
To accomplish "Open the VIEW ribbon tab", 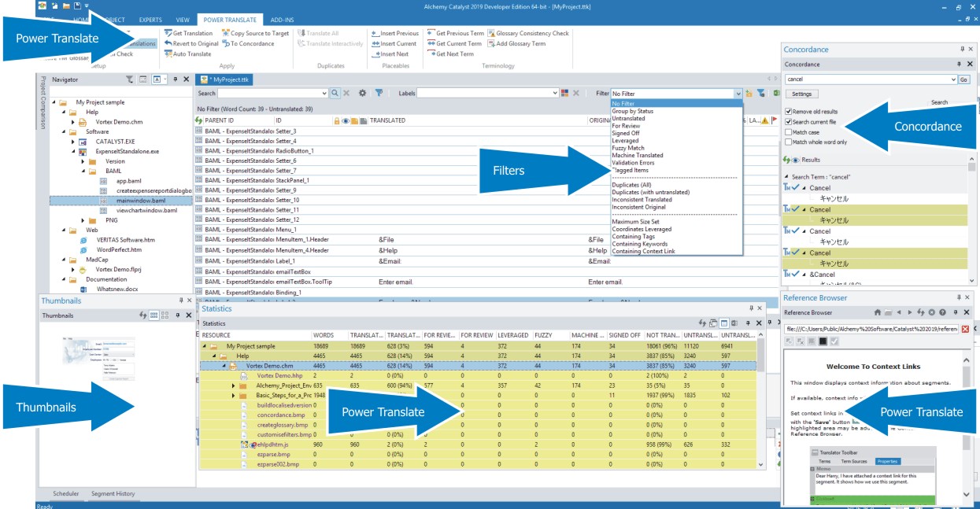I will 183,19.
